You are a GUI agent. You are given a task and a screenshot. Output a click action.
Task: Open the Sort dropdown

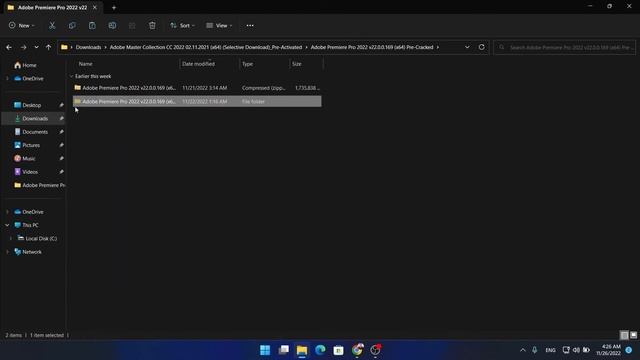tap(182, 25)
